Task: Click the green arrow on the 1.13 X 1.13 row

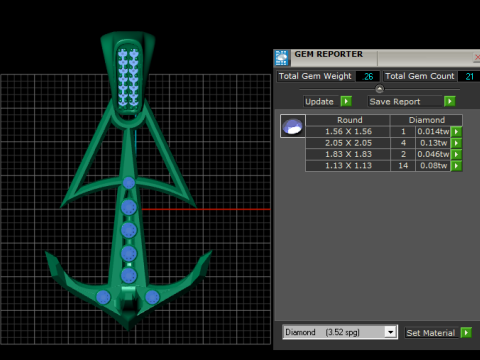Action: click(456, 166)
